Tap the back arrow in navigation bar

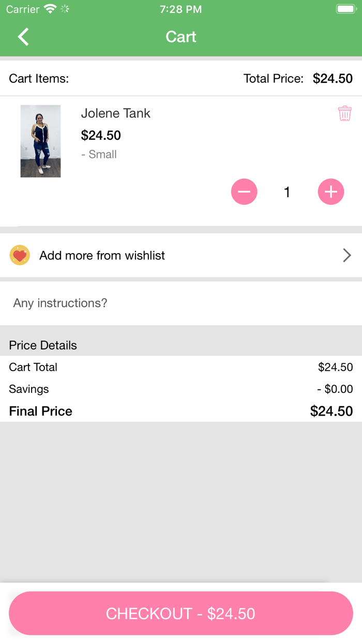click(x=22, y=37)
